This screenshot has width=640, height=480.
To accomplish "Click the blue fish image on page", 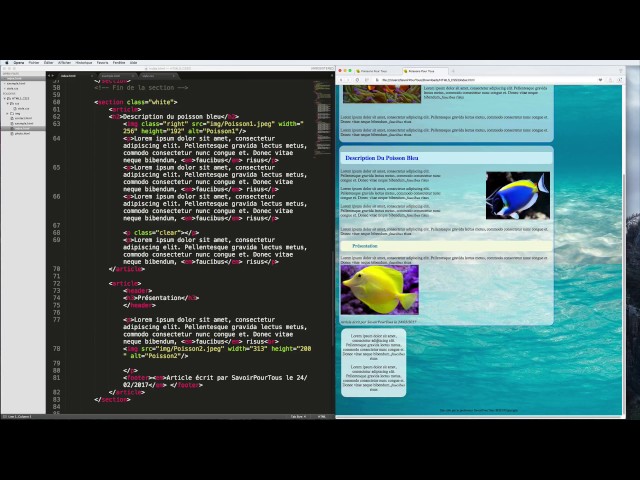I will pyautogui.click(x=518, y=196).
